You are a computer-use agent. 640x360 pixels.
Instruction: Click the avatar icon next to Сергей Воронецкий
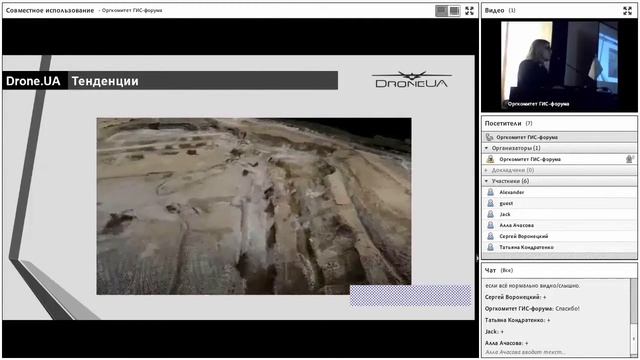pyautogui.click(x=491, y=236)
